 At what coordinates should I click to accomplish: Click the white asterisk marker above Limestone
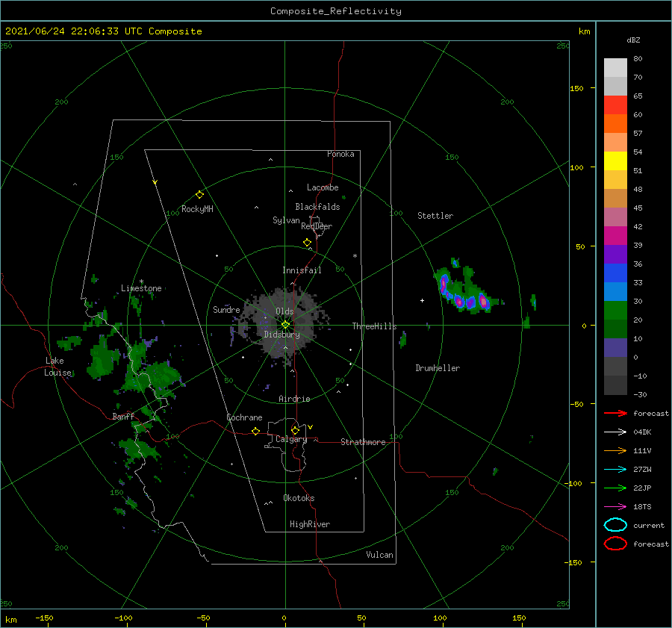(x=141, y=282)
